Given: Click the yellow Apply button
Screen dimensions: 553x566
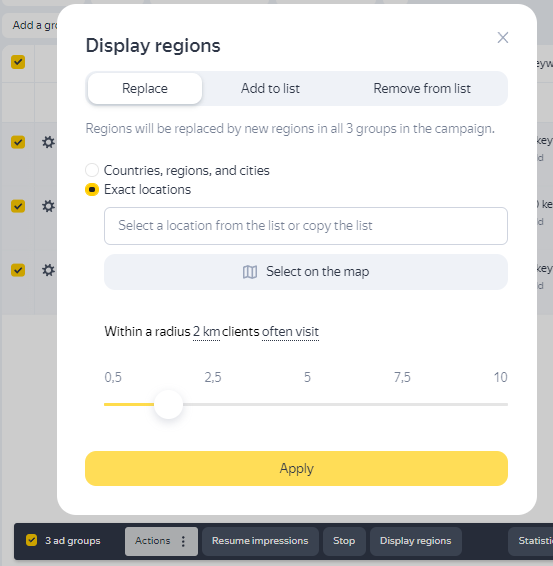Looking at the screenshot, I should point(296,469).
